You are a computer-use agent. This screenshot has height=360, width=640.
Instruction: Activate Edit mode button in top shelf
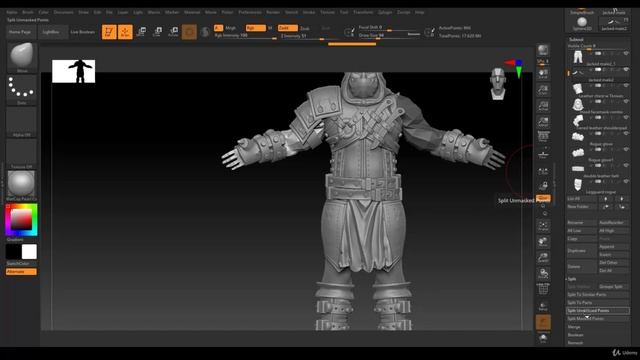click(109, 31)
